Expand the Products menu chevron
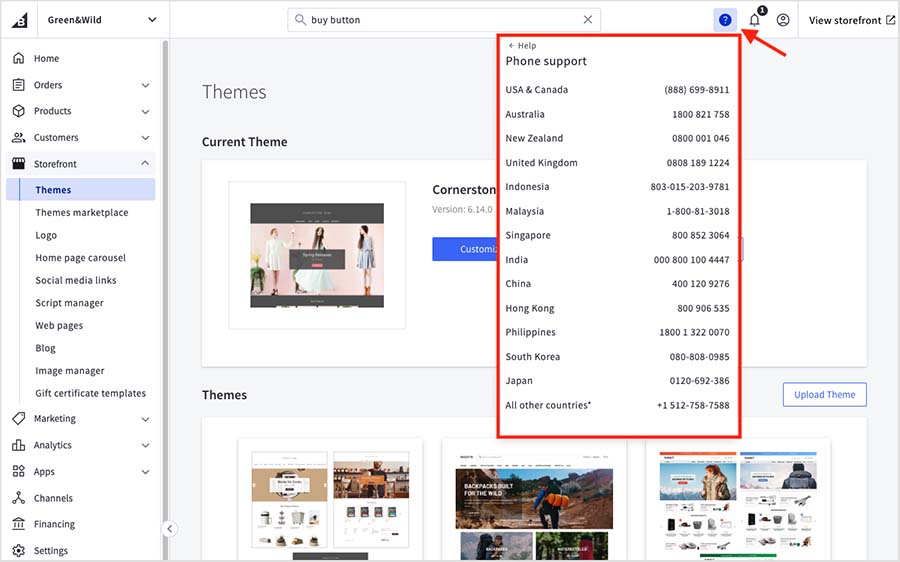This screenshot has height=562, width=900. 145,111
